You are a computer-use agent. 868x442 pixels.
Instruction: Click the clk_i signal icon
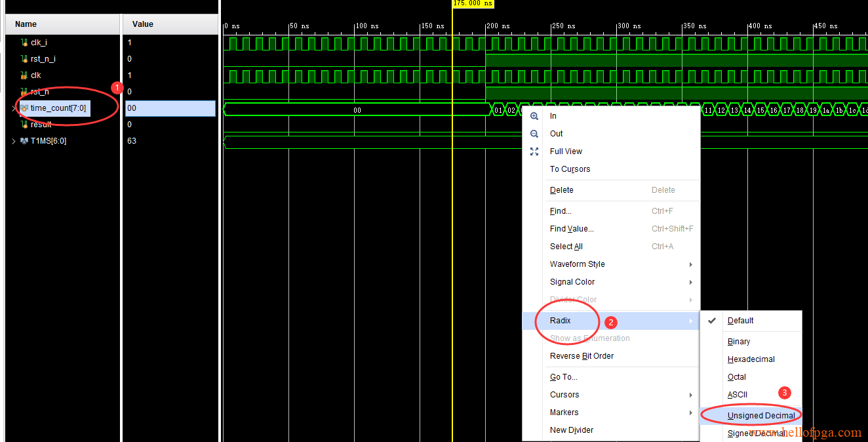tap(24, 43)
